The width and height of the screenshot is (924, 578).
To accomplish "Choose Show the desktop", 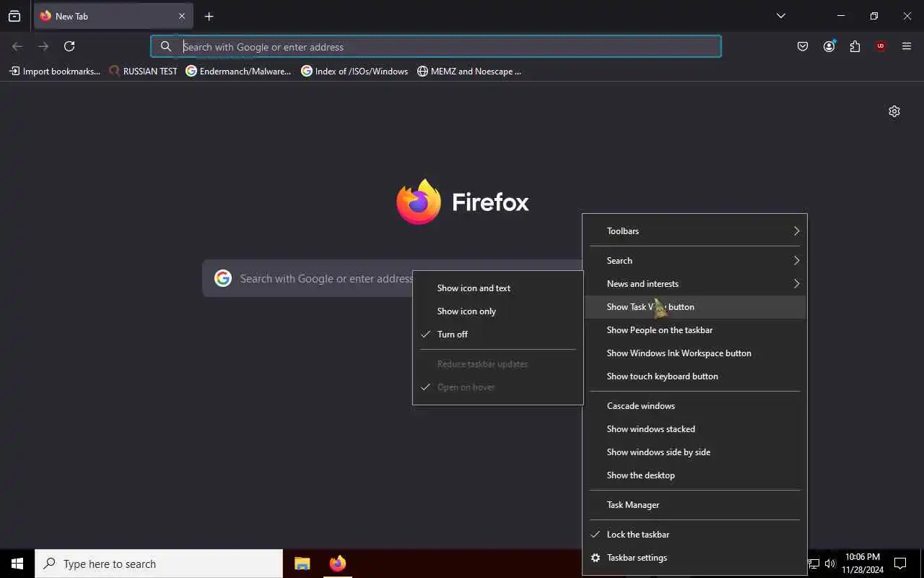I will click(x=695, y=475).
